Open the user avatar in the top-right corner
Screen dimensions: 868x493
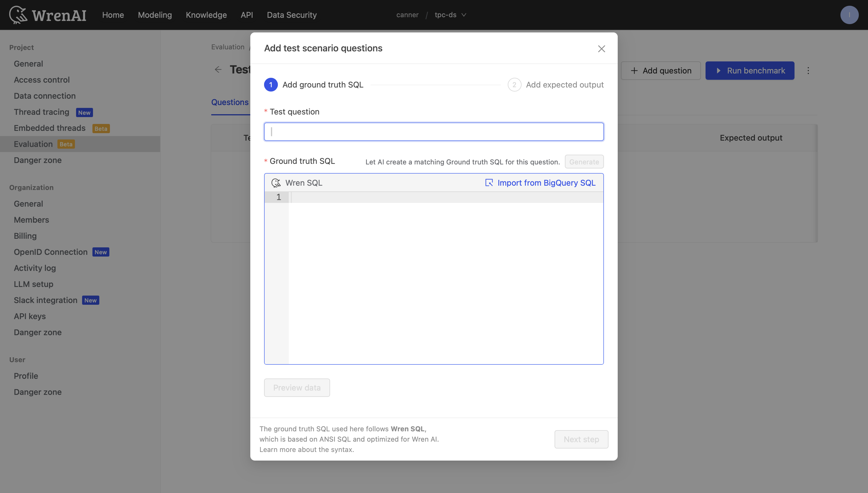coord(849,15)
